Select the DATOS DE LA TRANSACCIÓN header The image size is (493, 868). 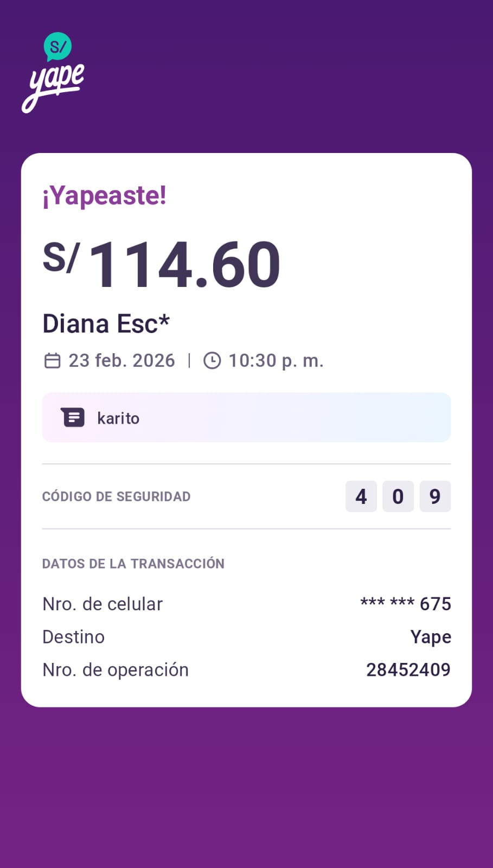pyautogui.click(x=133, y=564)
